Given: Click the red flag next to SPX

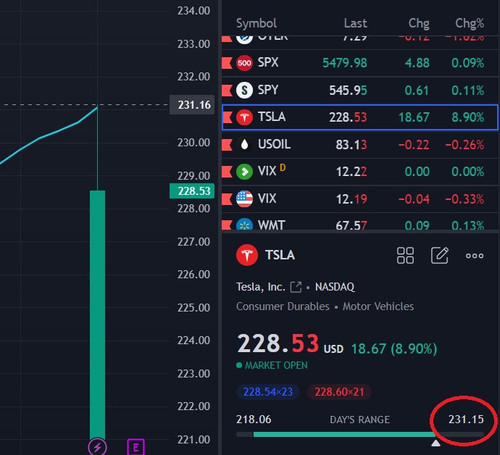Looking at the screenshot, I should coord(227,63).
